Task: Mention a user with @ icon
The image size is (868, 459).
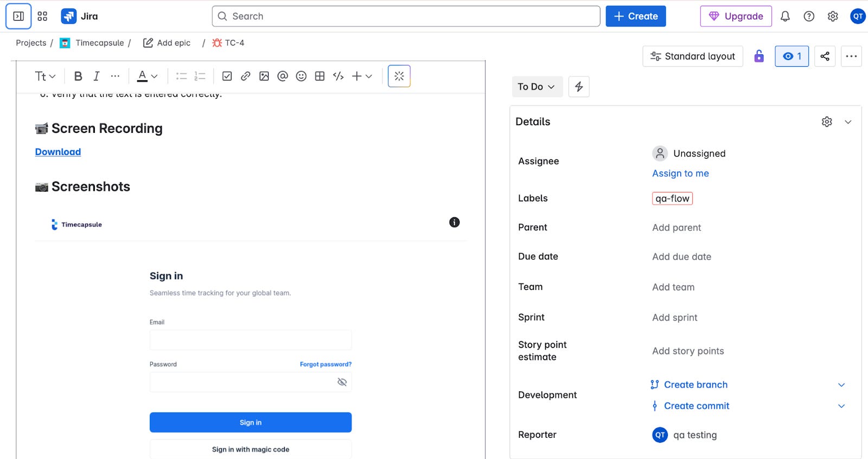Action: pos(283,76)
